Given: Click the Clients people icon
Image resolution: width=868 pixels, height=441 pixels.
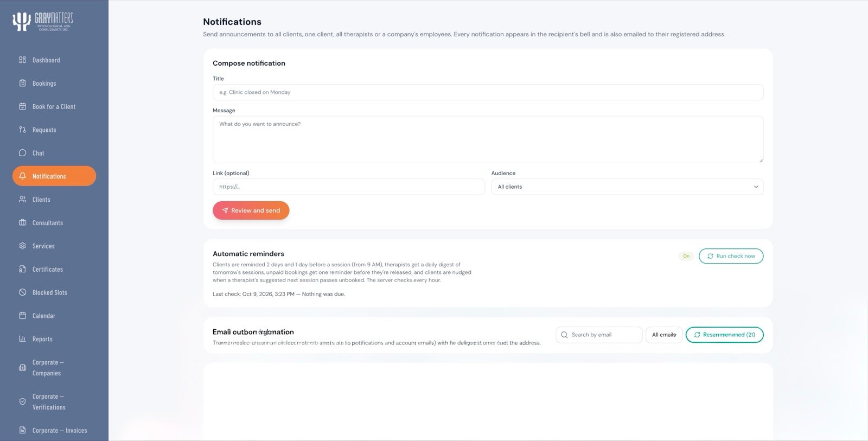Looking at the screenshot, I should pos(22,199).
